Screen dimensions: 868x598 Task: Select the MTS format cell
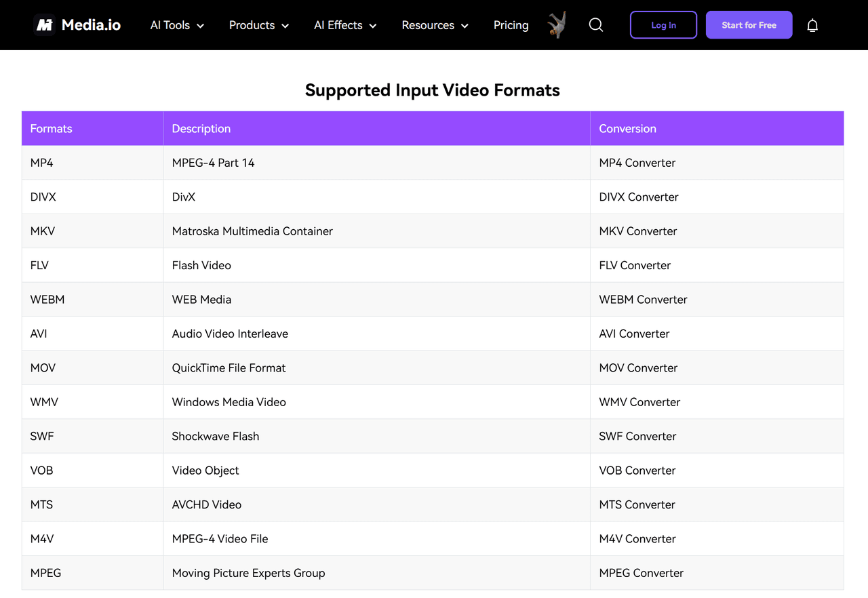92,504
